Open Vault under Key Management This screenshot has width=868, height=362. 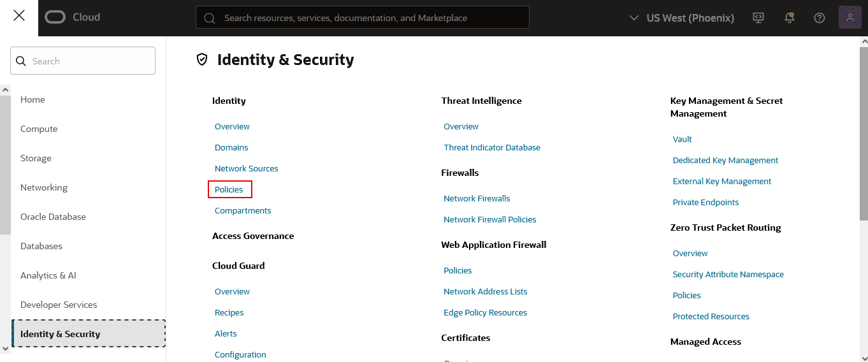(x=682, y=139)
